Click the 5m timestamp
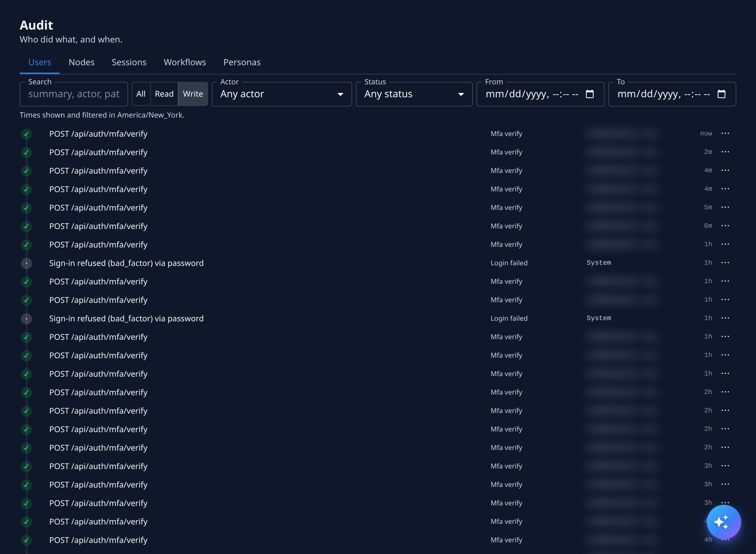The width and height of the screenshot is (756, 554). 708,207
